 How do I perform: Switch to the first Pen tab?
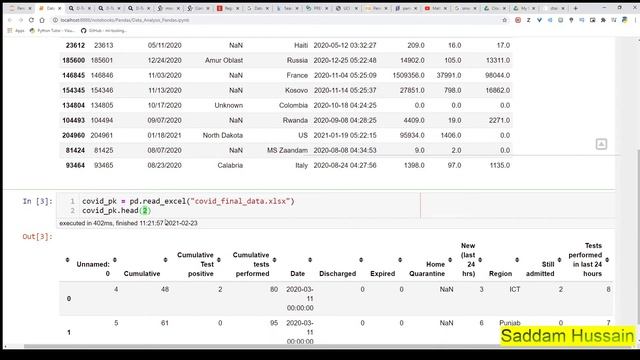(20, 8)
